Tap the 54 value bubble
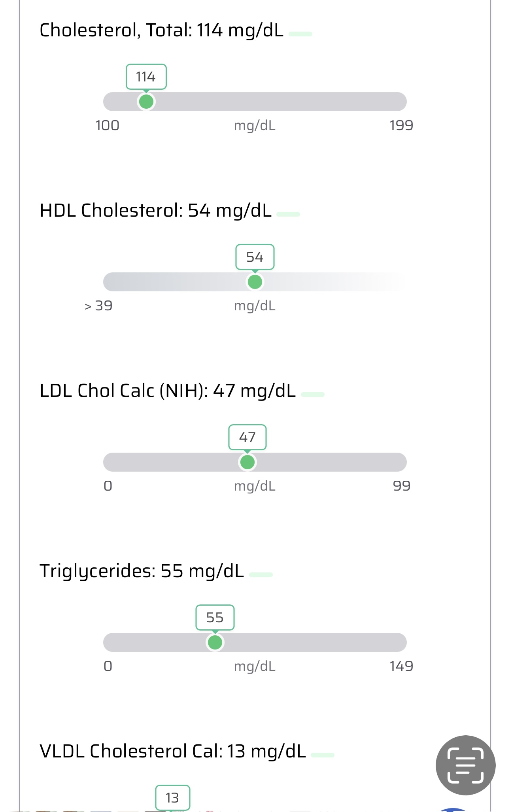The width and height of the screenshot is (510, 812). [255, 257]
